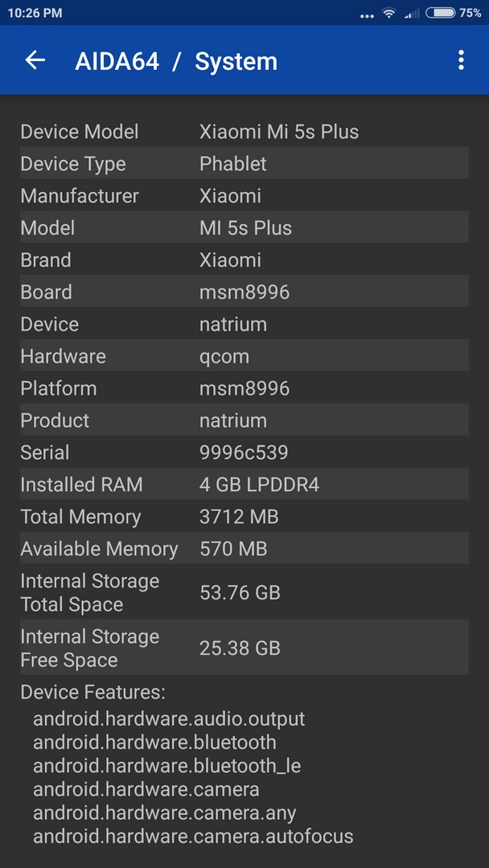Tap the Board msm8996 row
This screenshot has width=489, height=868.
click(244, 292)
